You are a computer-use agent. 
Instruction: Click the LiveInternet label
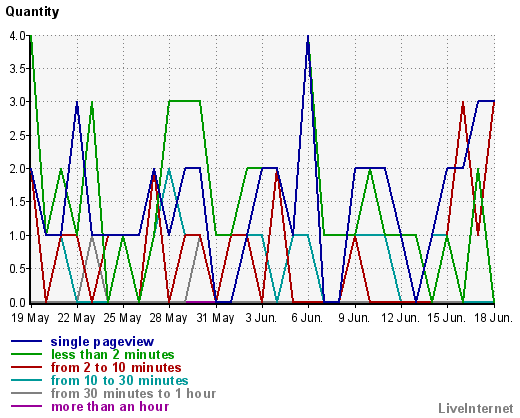click(x=476, y=408)
